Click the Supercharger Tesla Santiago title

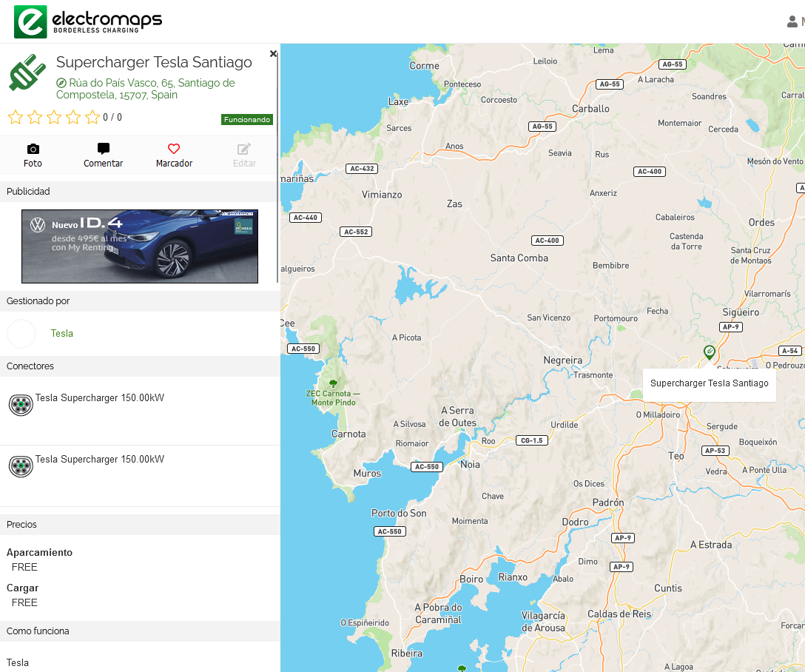(x=154, y=62)
